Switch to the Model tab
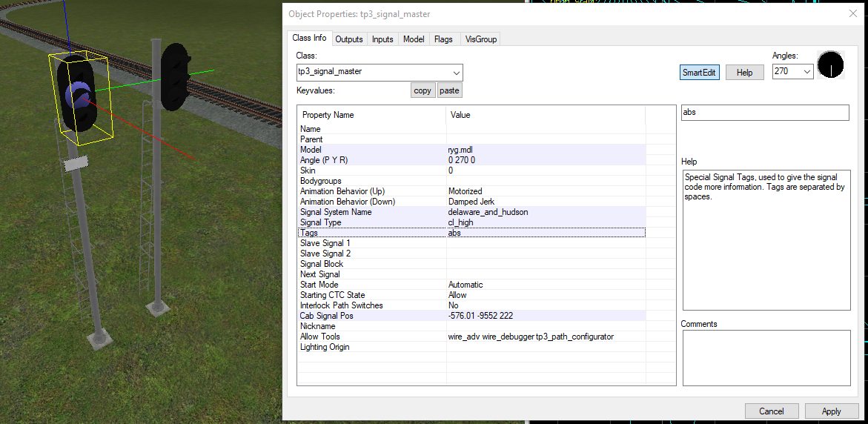Screen dimensions: 868x424 coord(414,39)
